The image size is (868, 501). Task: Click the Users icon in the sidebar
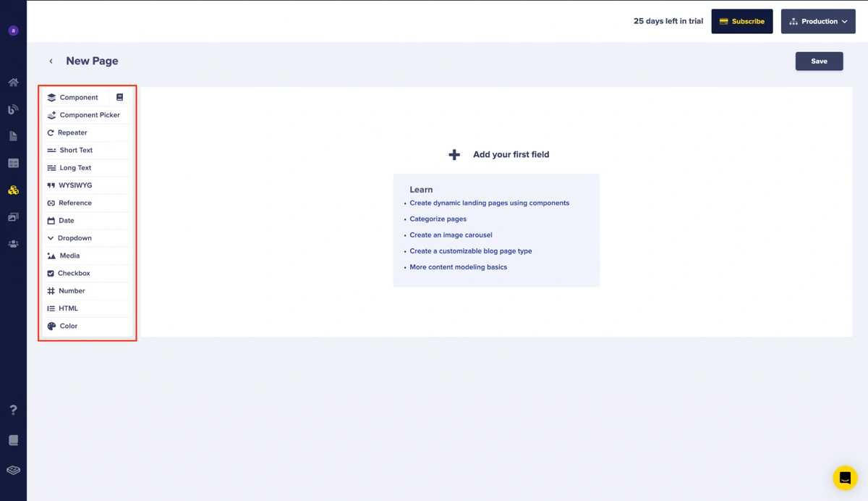point(13,244)
